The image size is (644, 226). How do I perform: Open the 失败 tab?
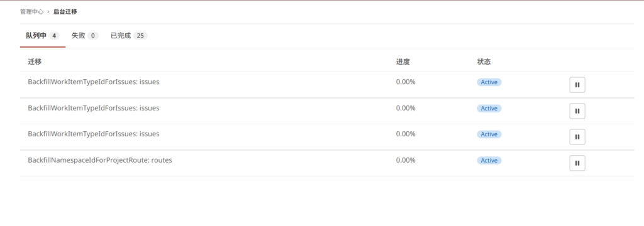click(85, 36)
